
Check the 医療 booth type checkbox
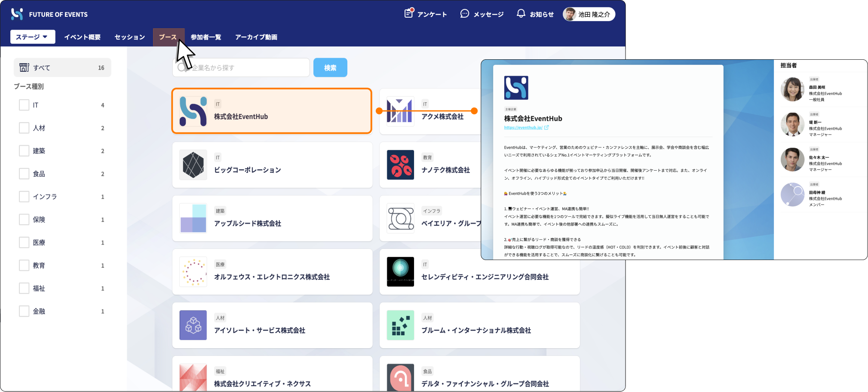click(x=24, y=242)
